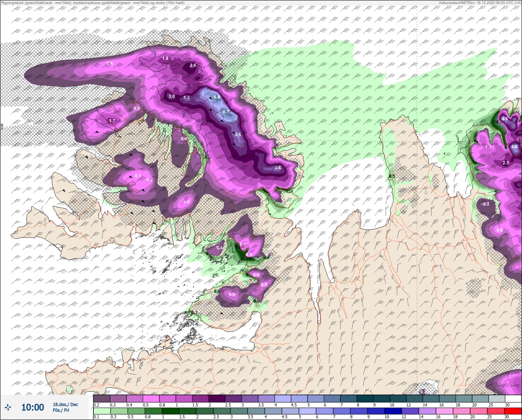Click the 10:00 forecast time display
Screen dimensions: 522x420
[x=33, y=407]
